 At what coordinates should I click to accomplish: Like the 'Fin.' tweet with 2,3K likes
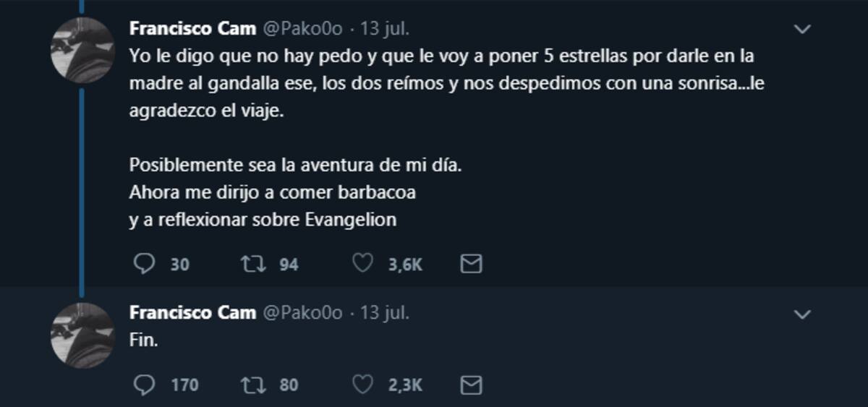coord(362,384)
